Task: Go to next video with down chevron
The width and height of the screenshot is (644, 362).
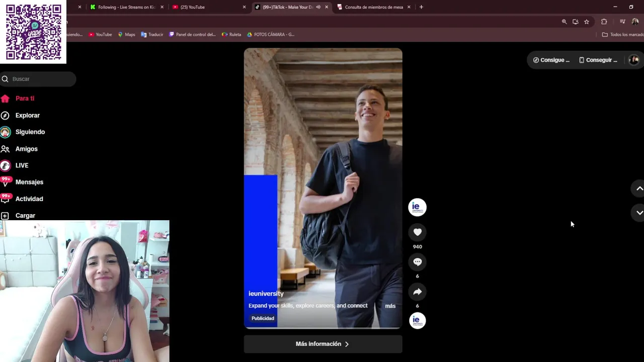Action: (x=639, y=213)
